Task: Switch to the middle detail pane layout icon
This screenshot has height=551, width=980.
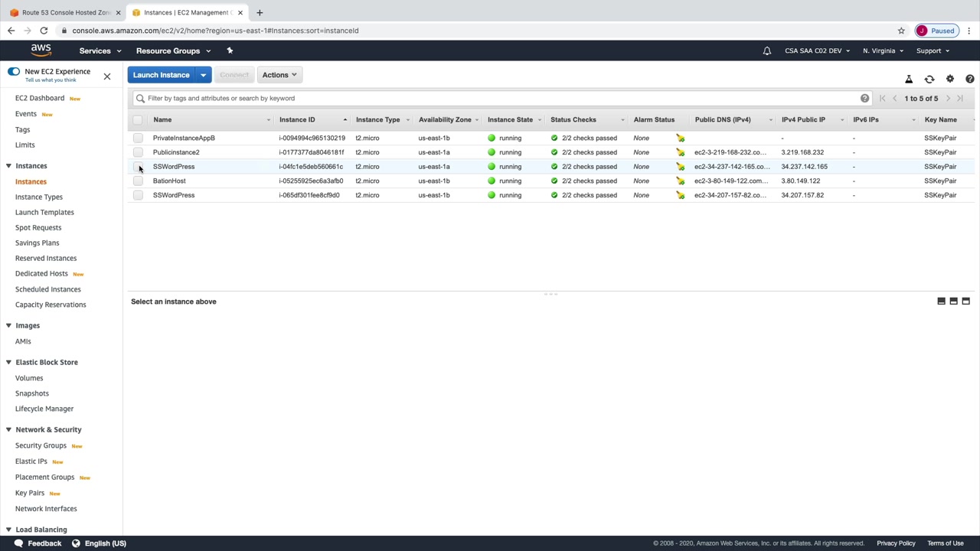Action: [953, 302]
